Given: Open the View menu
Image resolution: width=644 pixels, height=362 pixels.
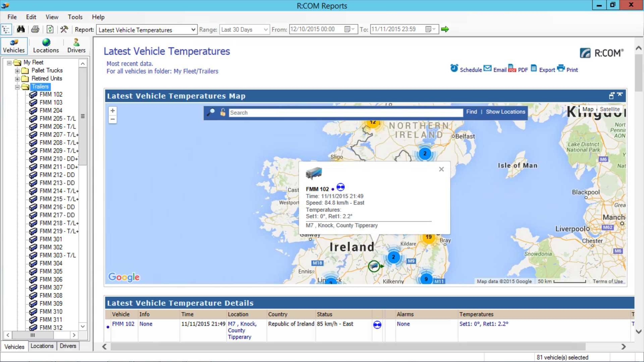Looking at the screenshot, I should (x=52, y=17).
